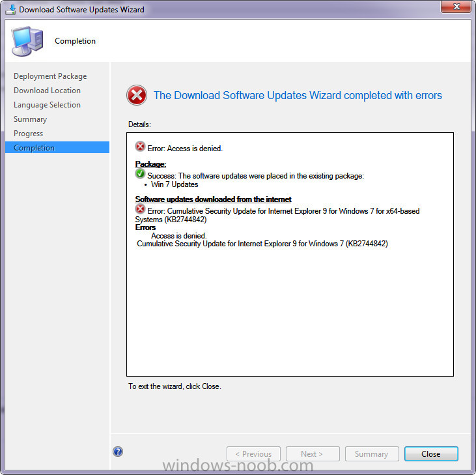The height and width of the screenshot is (475, 476).
Task: Click the red error icon beside Cumulative Security Update
Action: click(x=140, y=209)
